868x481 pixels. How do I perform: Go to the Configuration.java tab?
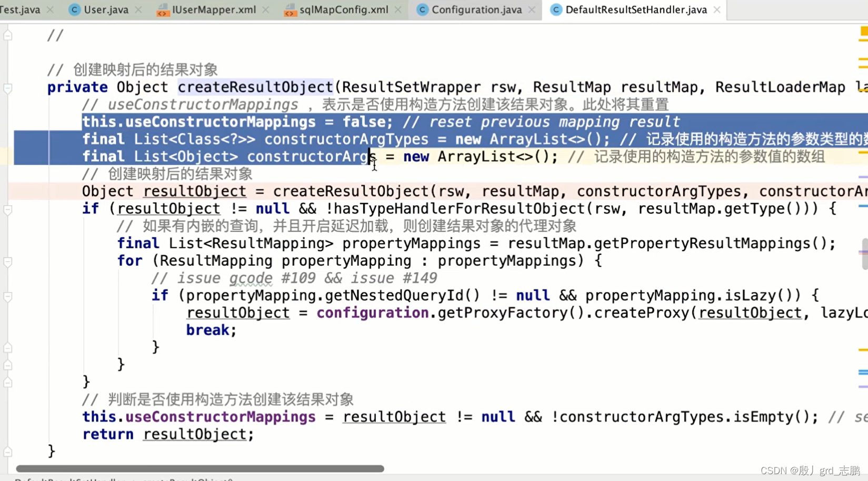(x=476, y=9)
